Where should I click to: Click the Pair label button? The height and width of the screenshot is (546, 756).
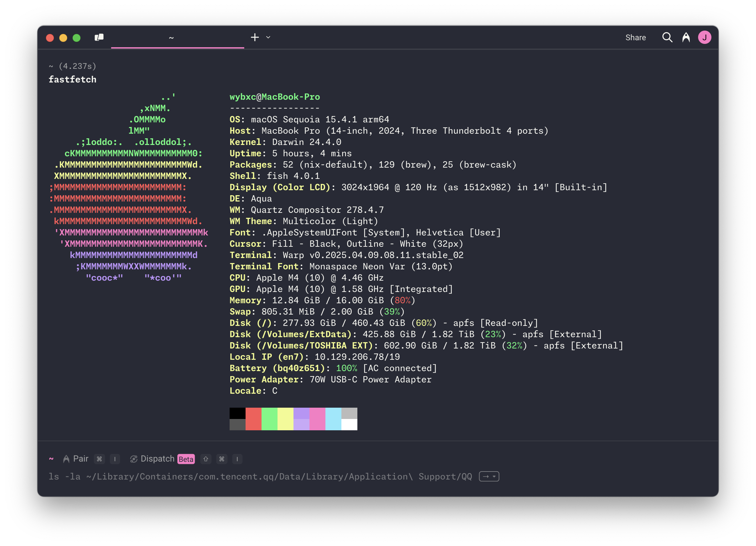pos(81,459)
